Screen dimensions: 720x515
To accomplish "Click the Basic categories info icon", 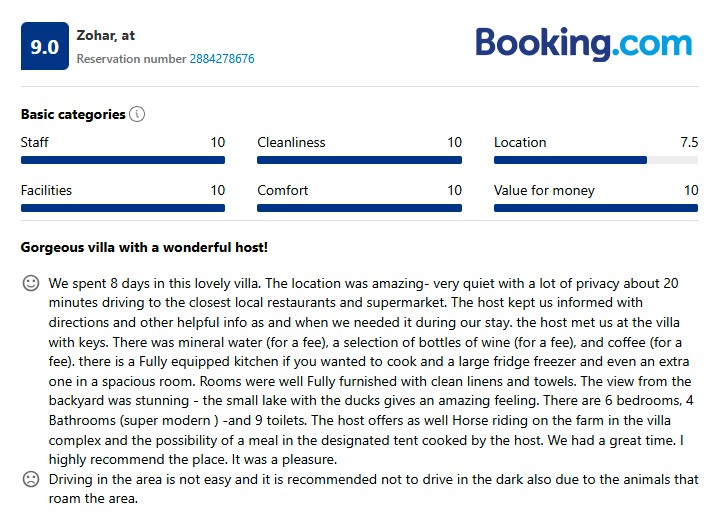I will [x=138, y=114].
